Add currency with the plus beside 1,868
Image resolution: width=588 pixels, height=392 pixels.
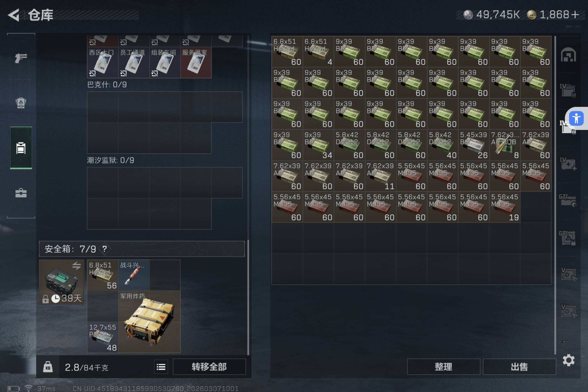point(575,14)
